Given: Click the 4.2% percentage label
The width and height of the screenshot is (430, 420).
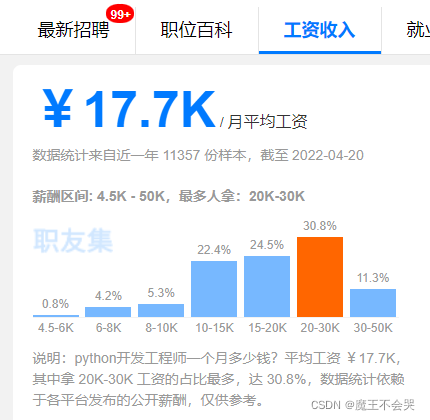Looking at the screenshot, I should click(x=108, y=296).
